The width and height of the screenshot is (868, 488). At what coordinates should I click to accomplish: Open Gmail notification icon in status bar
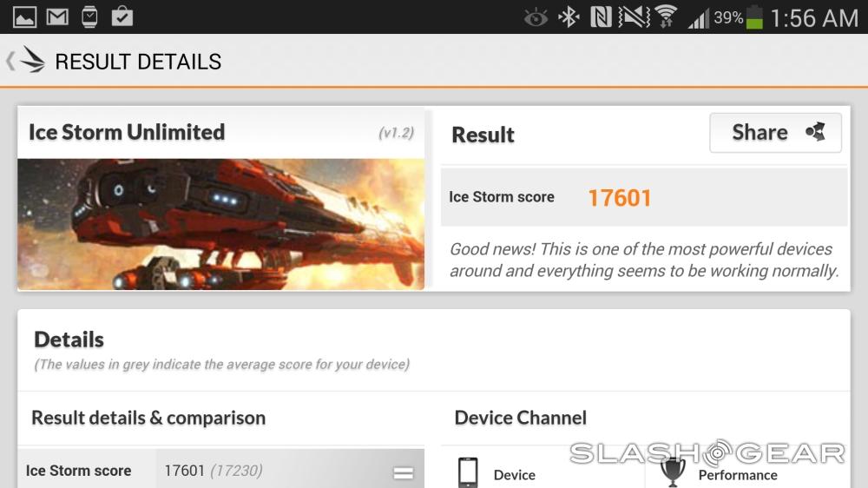click(57, 17)
